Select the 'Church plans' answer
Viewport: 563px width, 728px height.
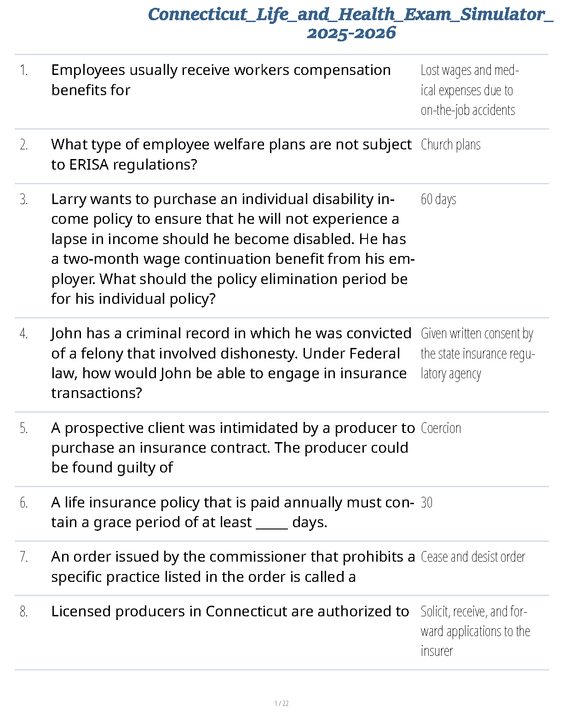click(x=450, y=145)
